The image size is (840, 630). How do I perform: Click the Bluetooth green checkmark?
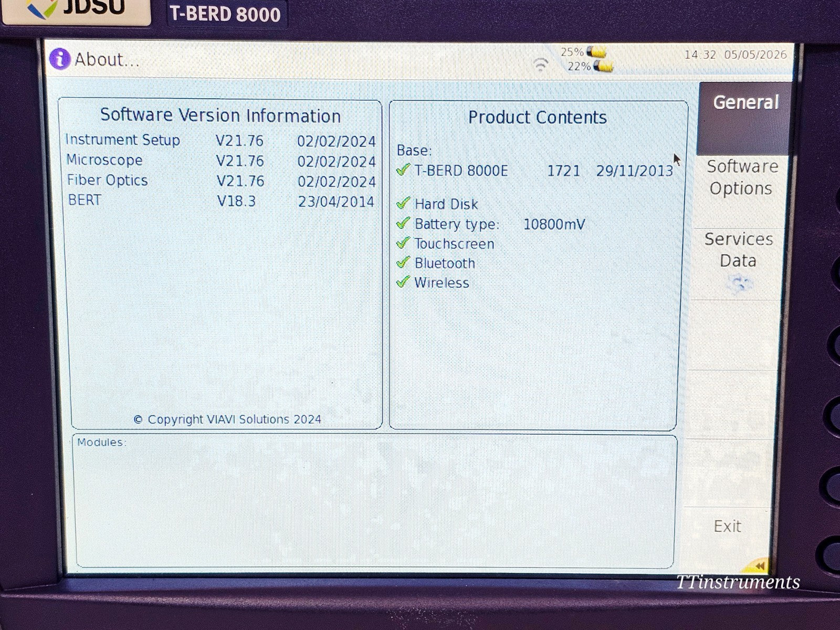[x=403, y=262]
